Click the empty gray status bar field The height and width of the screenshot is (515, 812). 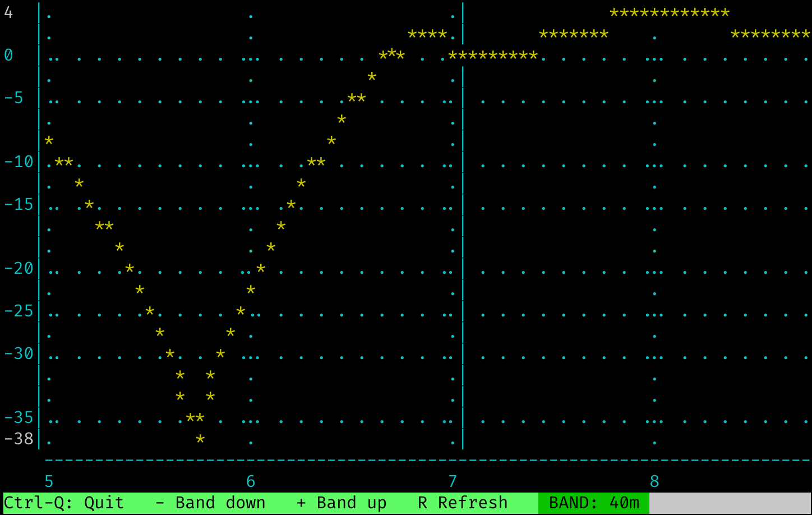coord(730,503)
